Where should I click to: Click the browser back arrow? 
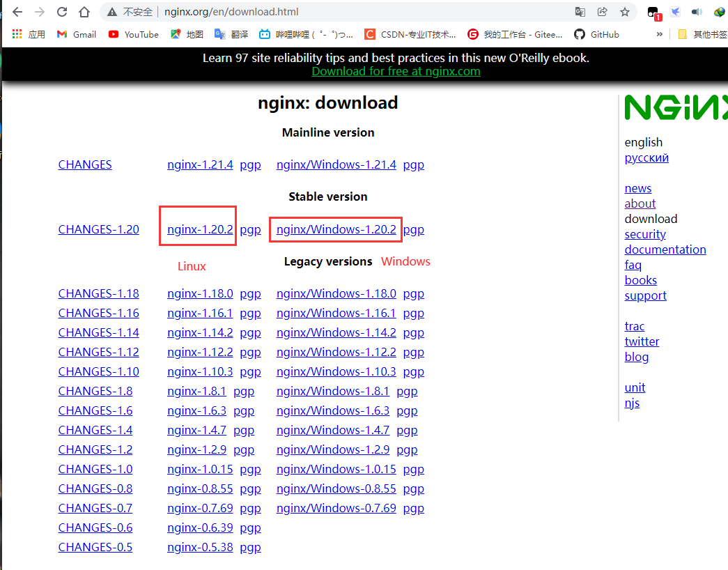17,12
